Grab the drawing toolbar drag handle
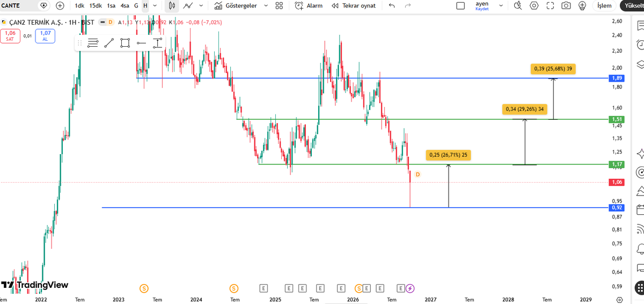Viewport: 644px width, 304px height. [79, 43]
